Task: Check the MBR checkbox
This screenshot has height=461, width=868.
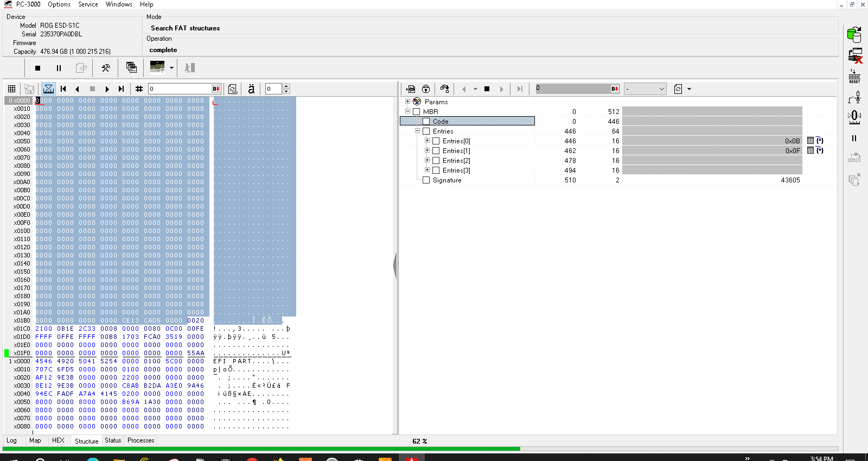Action: (x=417, y=111)
